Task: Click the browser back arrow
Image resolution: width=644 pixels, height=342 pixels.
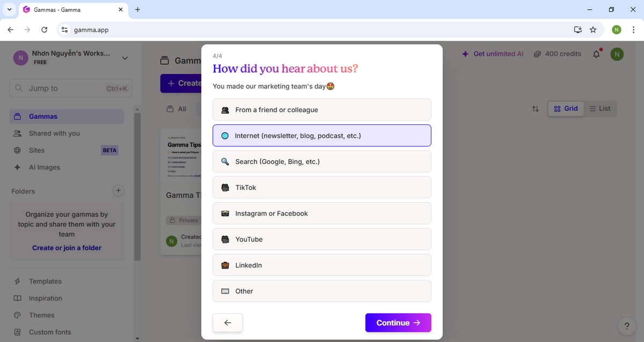Action: tap(11, 30)
